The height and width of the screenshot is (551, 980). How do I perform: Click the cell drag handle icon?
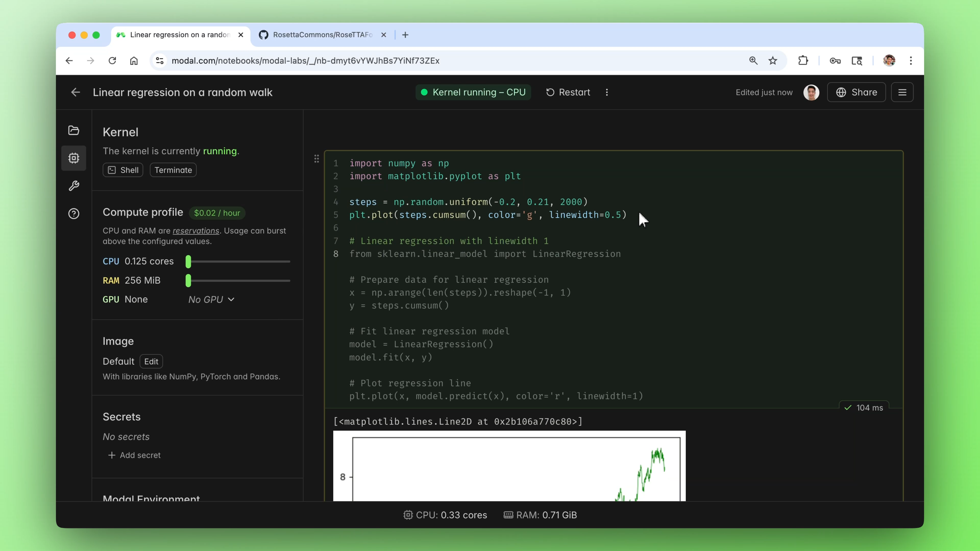[316, 159]
